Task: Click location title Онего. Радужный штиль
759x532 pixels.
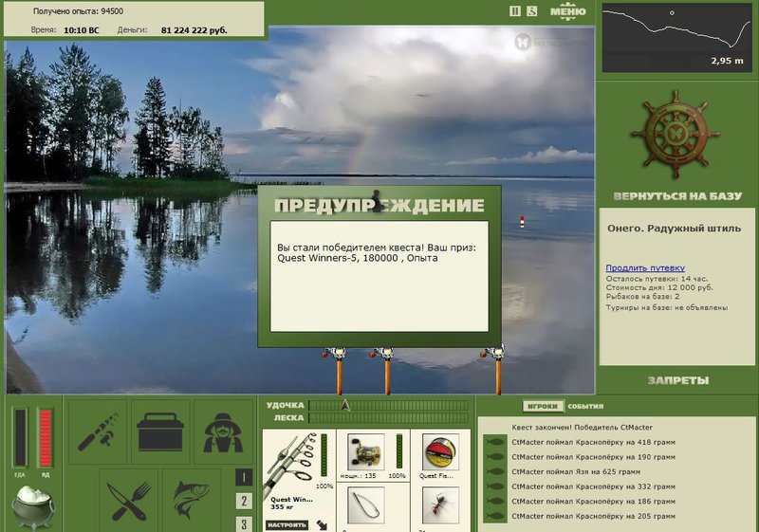Action: click(674, 229)
